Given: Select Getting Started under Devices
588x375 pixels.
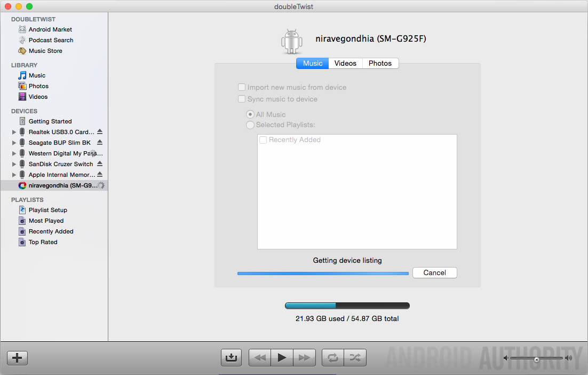Looking at the screenshot, I should click(50, 121).
